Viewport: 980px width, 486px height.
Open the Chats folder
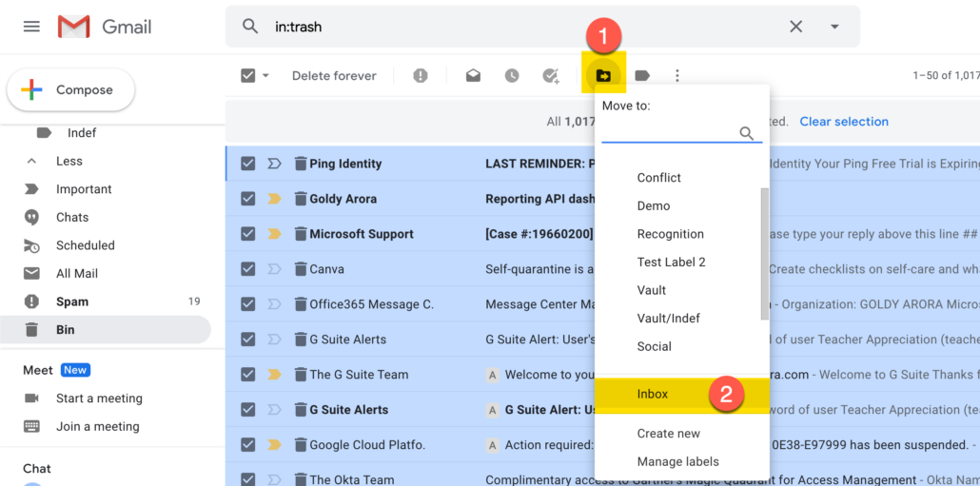[72, 217]
